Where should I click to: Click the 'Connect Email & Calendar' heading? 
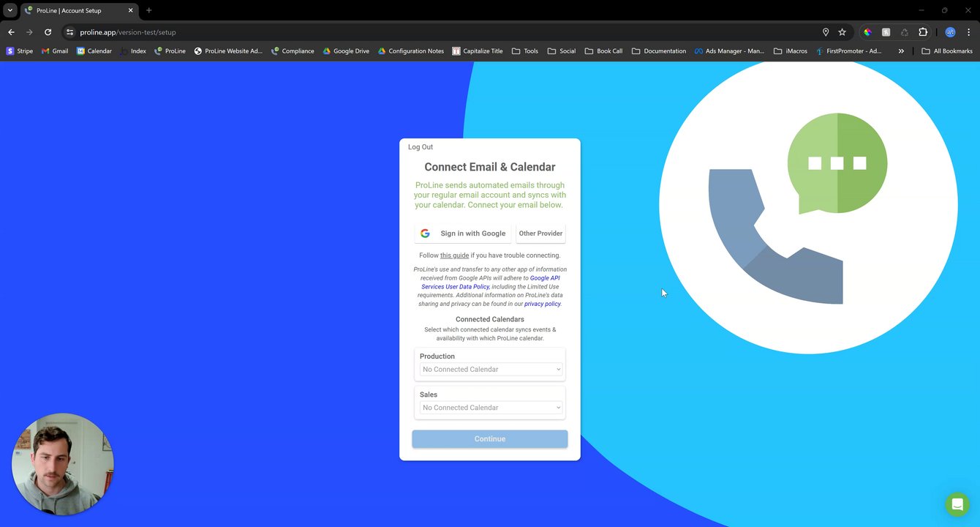(x=490, y=167)
